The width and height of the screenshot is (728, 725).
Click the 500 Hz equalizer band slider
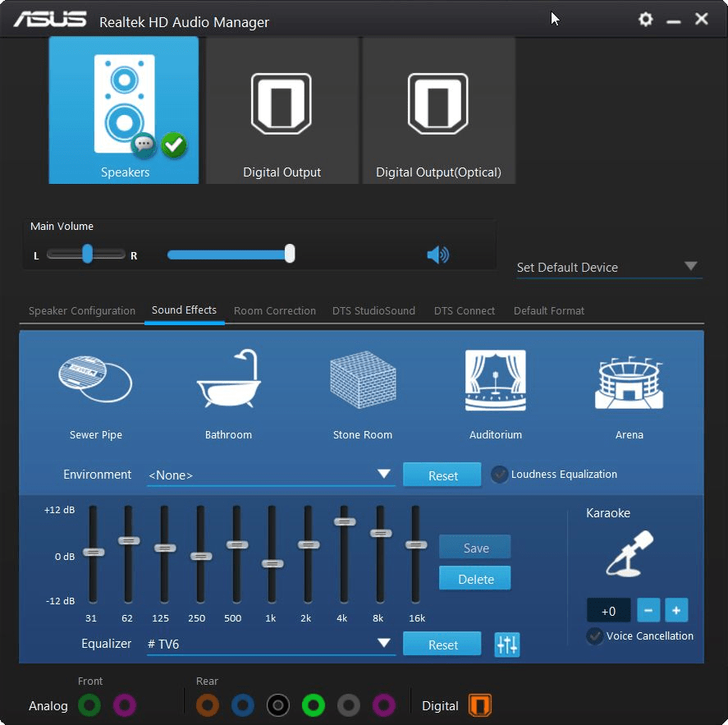[237, 544]
